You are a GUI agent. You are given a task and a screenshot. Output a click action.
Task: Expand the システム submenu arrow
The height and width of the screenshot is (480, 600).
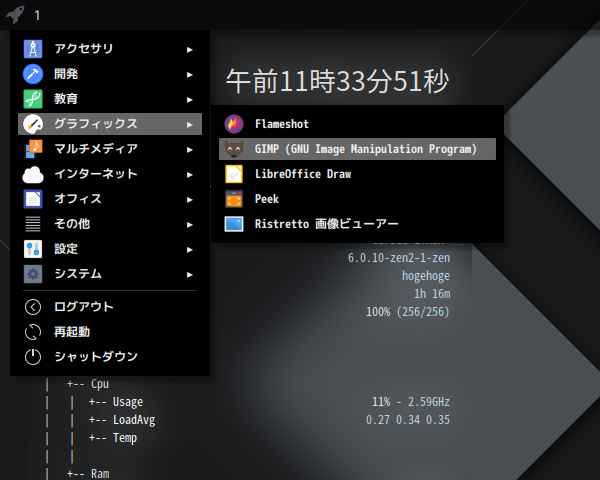coord(189,274)
